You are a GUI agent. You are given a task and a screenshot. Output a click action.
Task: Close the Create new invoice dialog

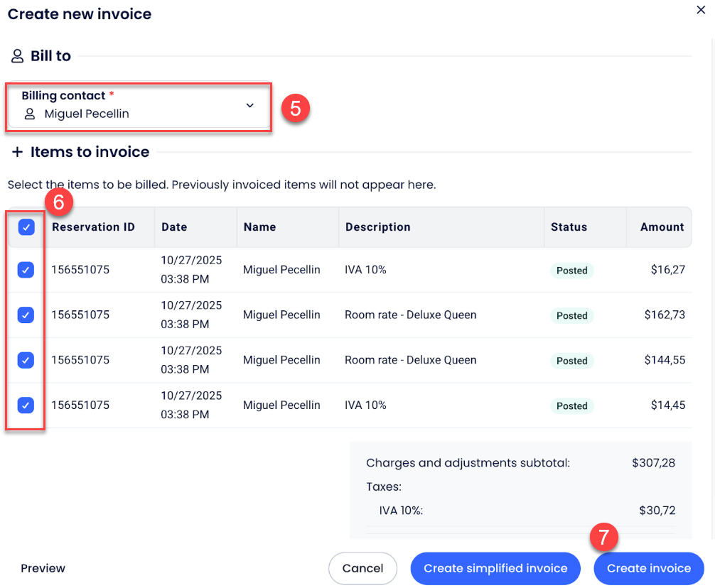point(700,10)
